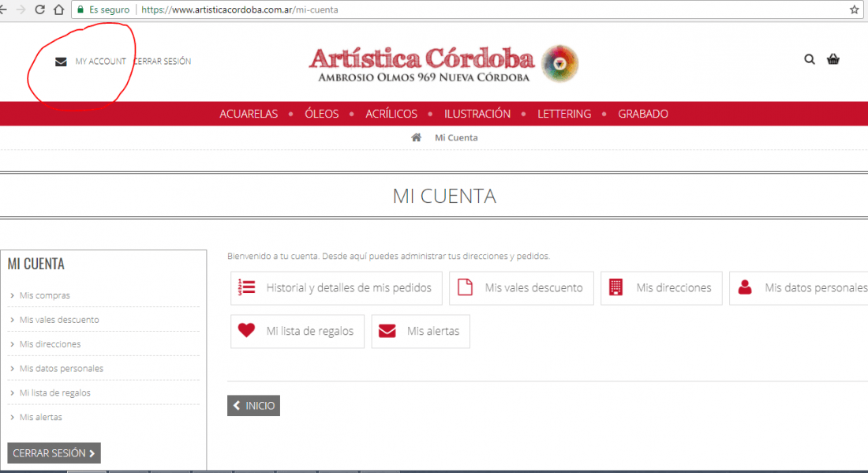The height and width of the screenshot is (473, 868).
Task: Click CERRAR SESIÓN in the header
Action: pos(163,62)
